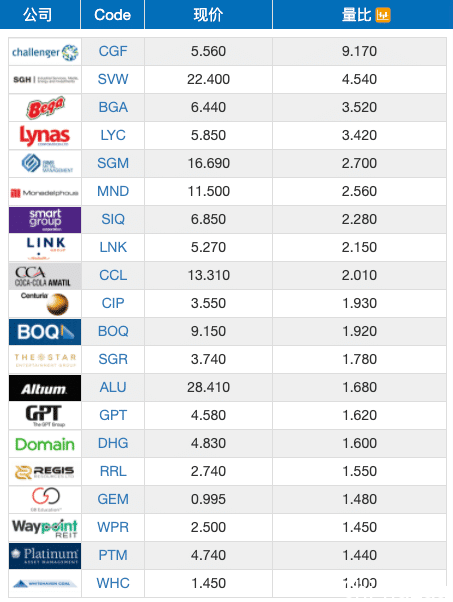Open the Domain green logo
Image resolution: width=453 pixels, height=602 pixels.
tap(45, 444)
